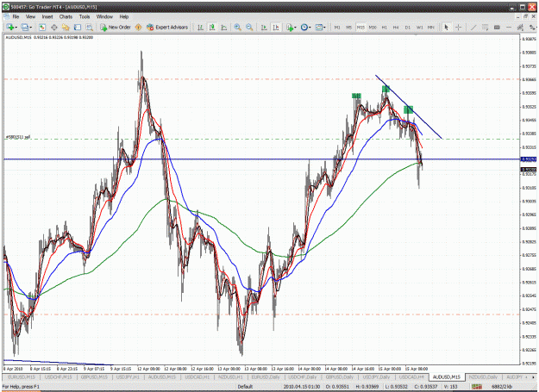Expand the Profiles dropdown arrow
The image size is (539, 392).
click(x=30, y=27)
